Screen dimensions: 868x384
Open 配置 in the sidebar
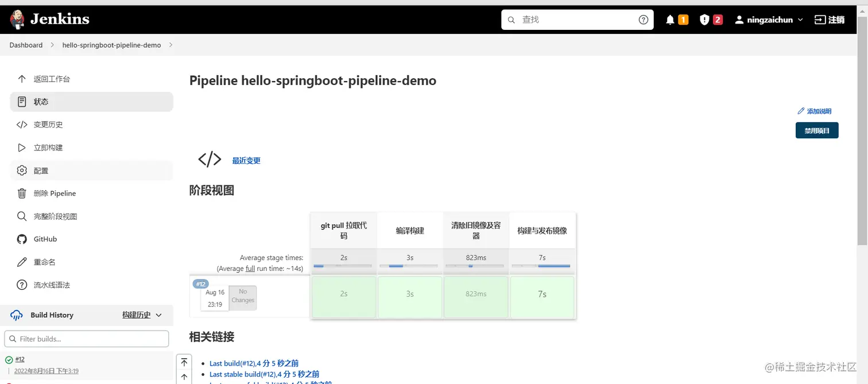[x=91, y=170]
